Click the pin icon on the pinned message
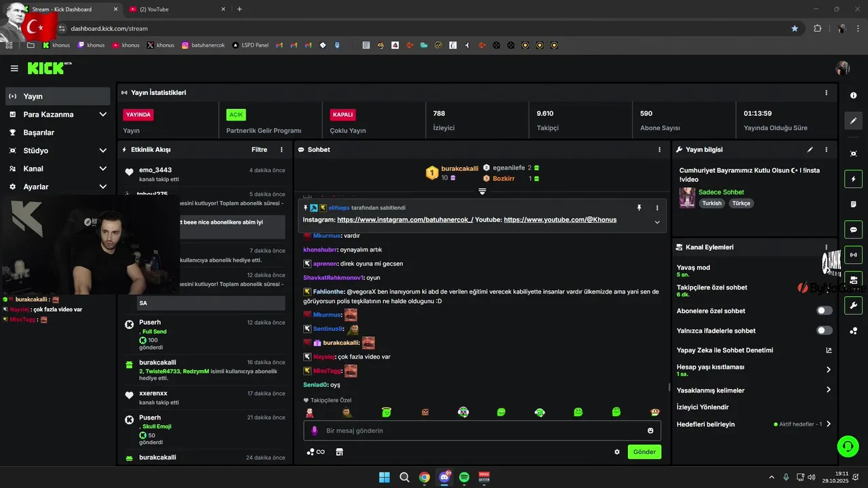The image size is (868, 488). coord(639,208)
